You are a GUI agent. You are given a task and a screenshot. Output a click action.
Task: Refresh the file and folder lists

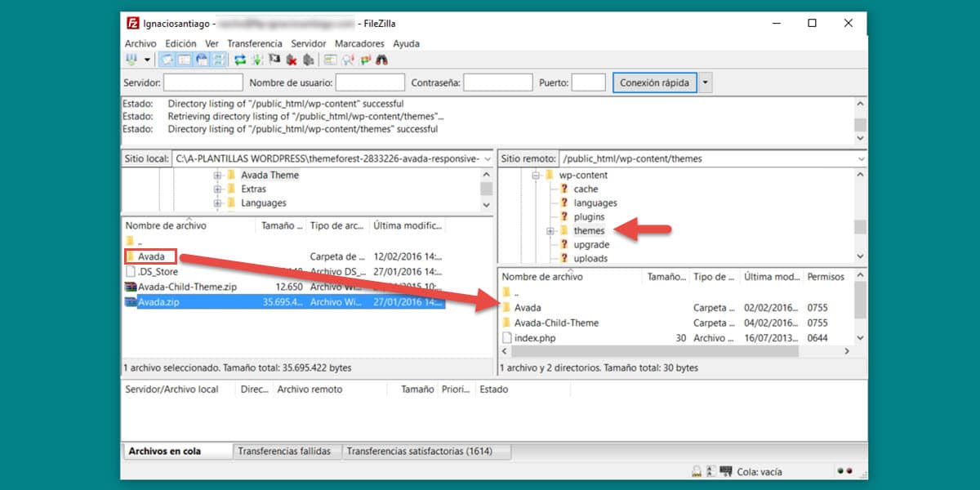point(240,60)
